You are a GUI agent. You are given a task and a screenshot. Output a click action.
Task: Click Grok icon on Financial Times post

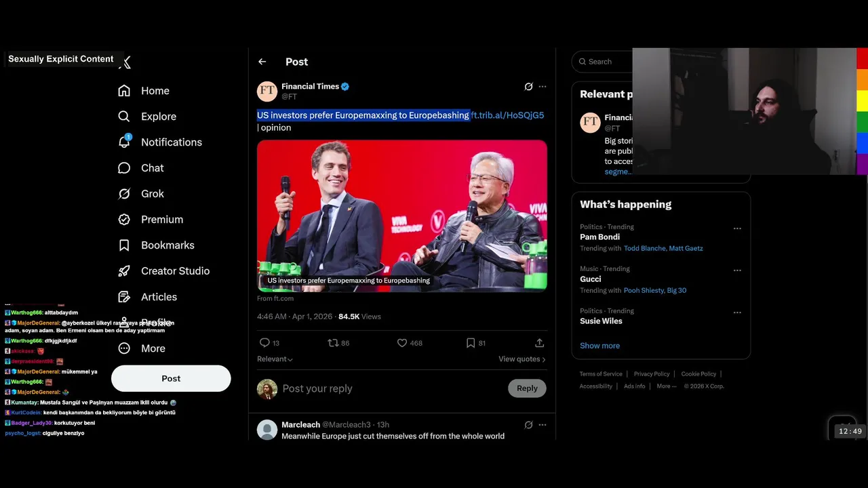[528, 87]
